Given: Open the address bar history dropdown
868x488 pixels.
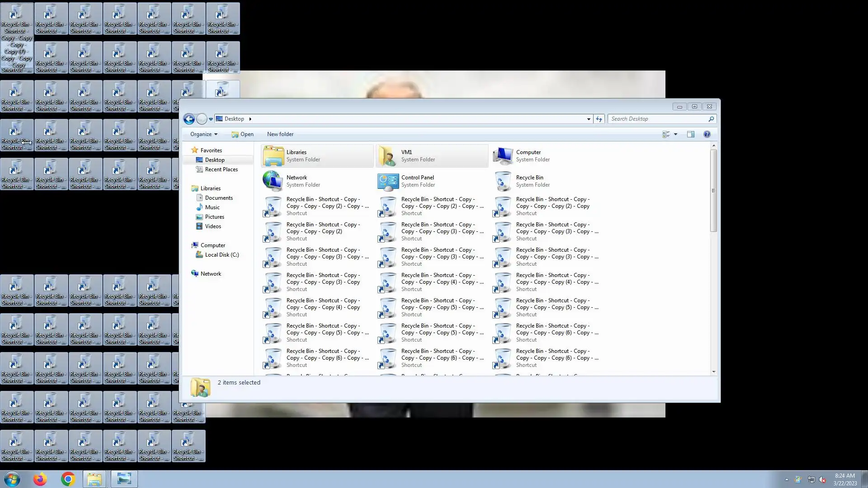Looking at the screenshot, I should click(589, 119).
